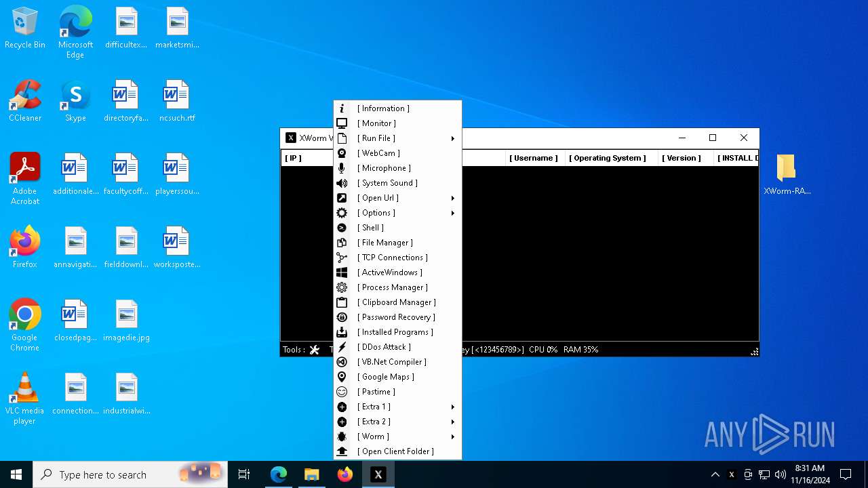Click the taskbar search box

(130, 474)
